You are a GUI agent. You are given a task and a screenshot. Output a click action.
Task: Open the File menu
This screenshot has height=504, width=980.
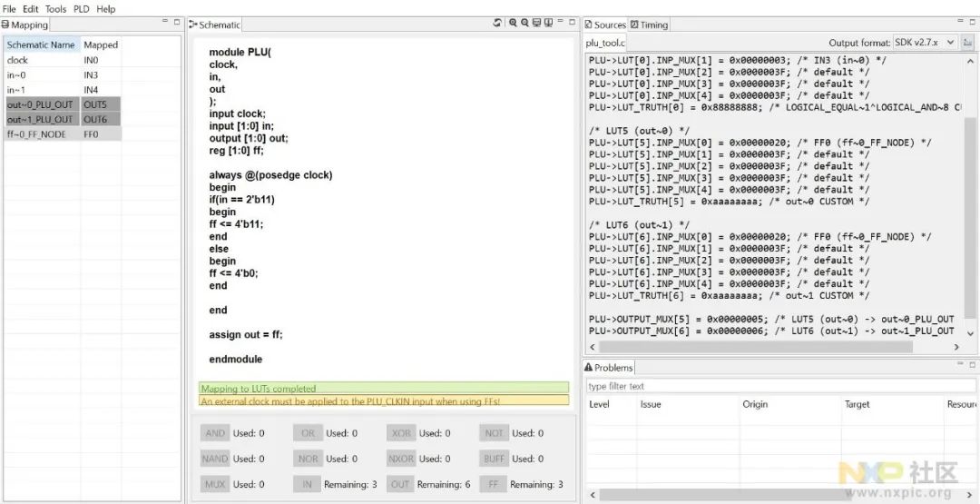9,9
